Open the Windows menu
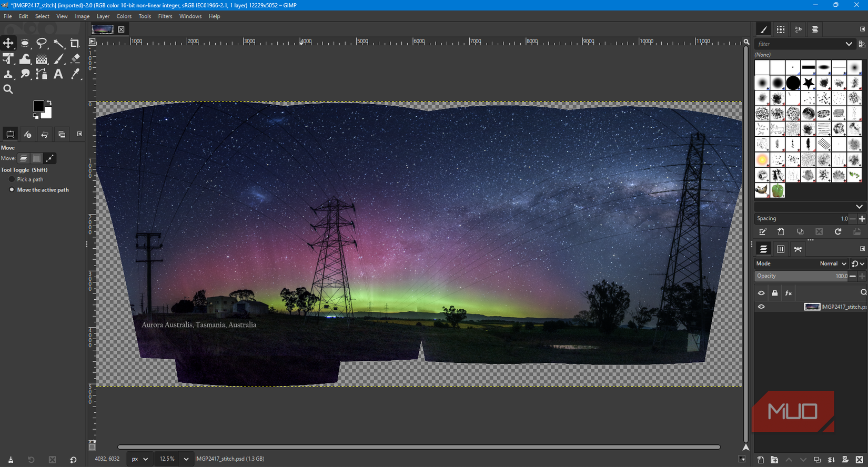This screenshot has width=868, height=467. 190,16
